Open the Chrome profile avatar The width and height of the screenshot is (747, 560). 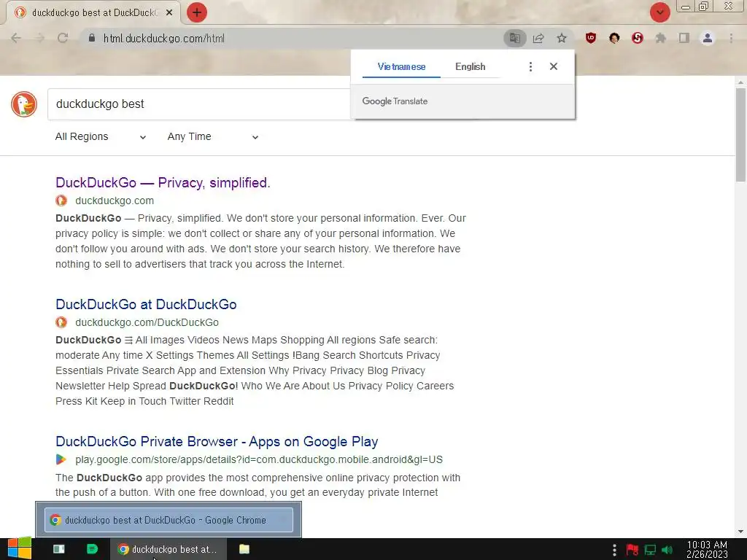tap(708, 38)
